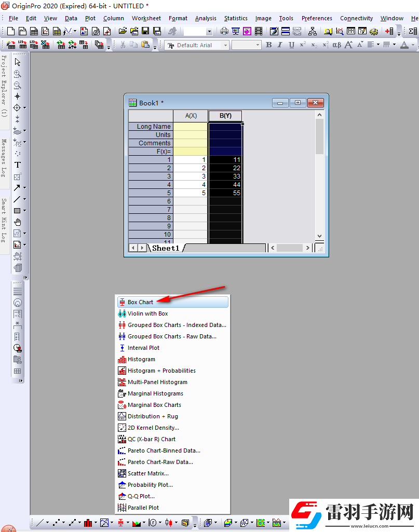
Task: Select the Sheet1 worksheet tab
Action: tap(165, 248)
